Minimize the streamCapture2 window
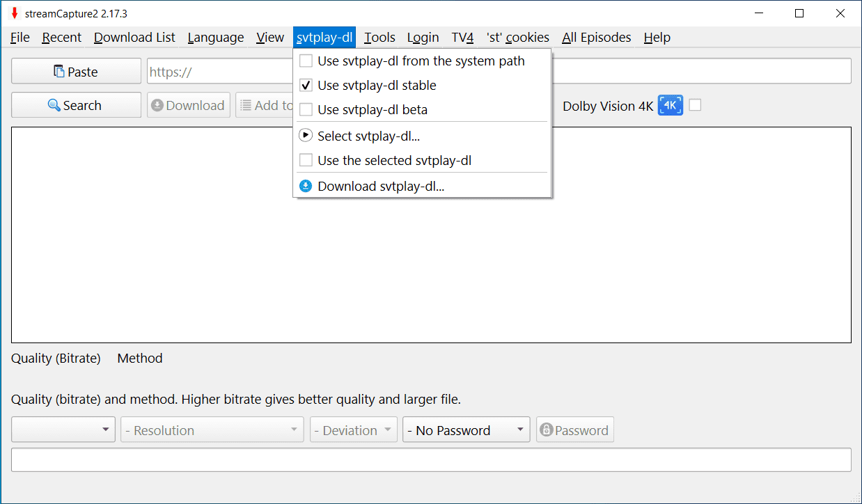This screenshot has height=504, width=862. point(759,13)
